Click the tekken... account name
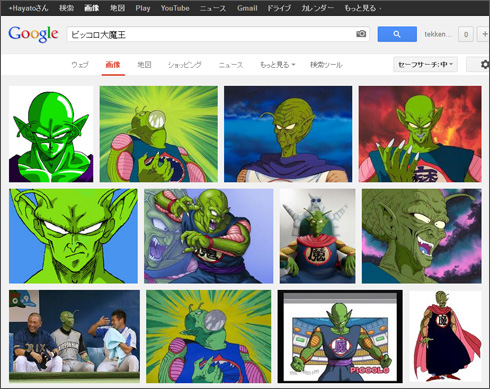The height and width of the screenshot is (389, 490). click(x=438, y=34)
